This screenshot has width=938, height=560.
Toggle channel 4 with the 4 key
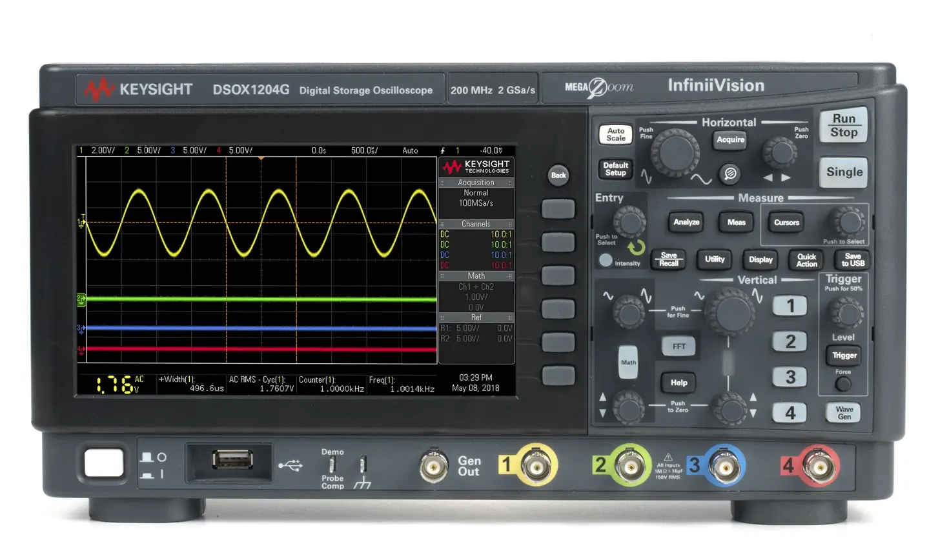tap(790, 412)
